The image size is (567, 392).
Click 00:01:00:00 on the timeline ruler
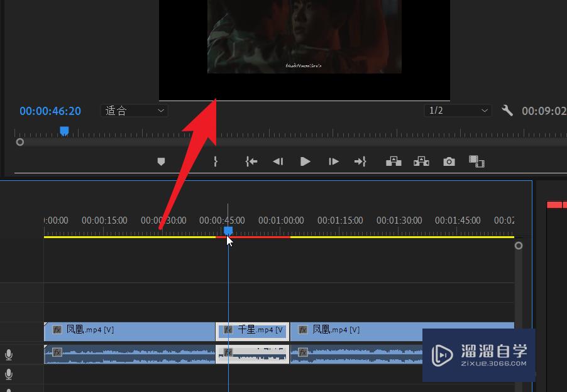[281, 220]
